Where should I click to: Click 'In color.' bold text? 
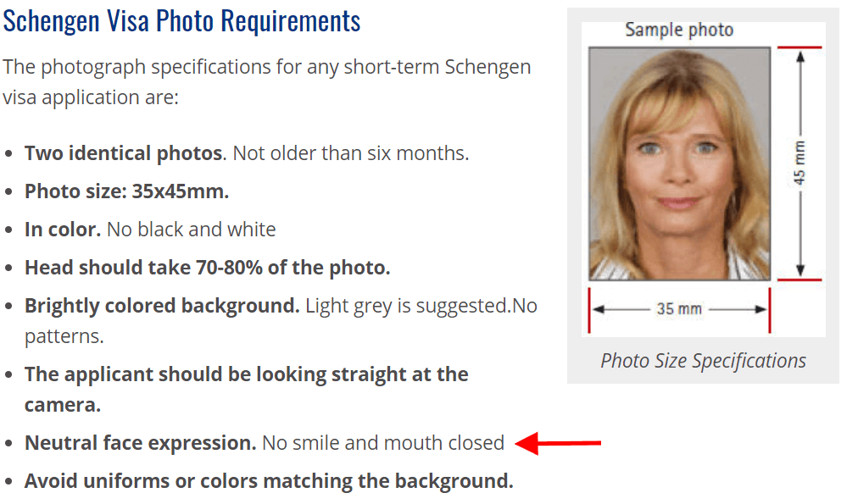pyautogui.click(x=63, y=230)
